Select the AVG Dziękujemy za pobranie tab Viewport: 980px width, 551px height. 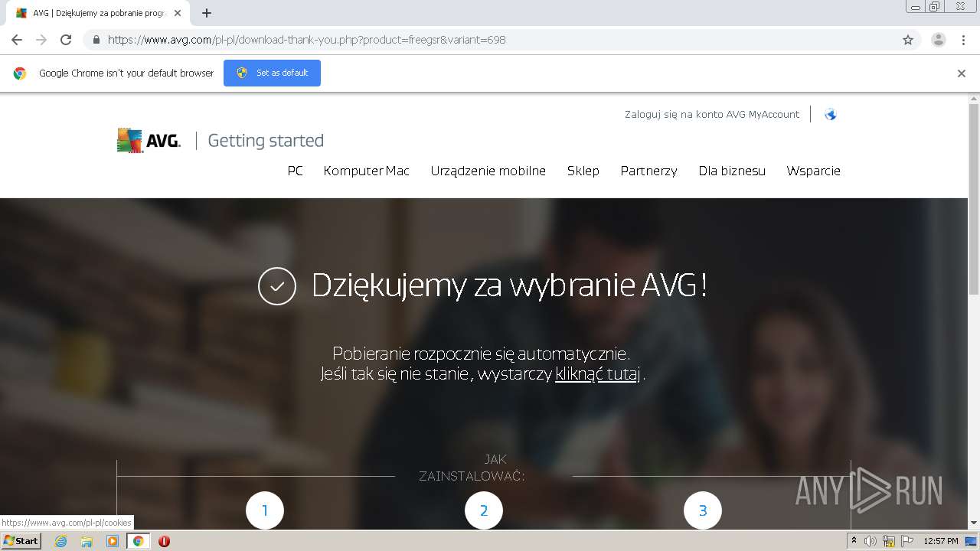pyautogui.click(x=98, y=13)
